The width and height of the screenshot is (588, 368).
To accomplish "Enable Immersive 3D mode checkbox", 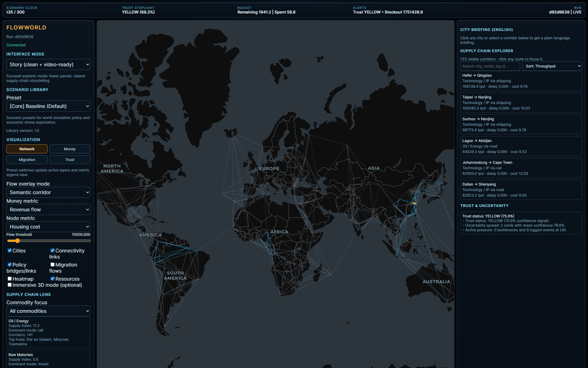I will pyautogui.click(x=9, y=285).
